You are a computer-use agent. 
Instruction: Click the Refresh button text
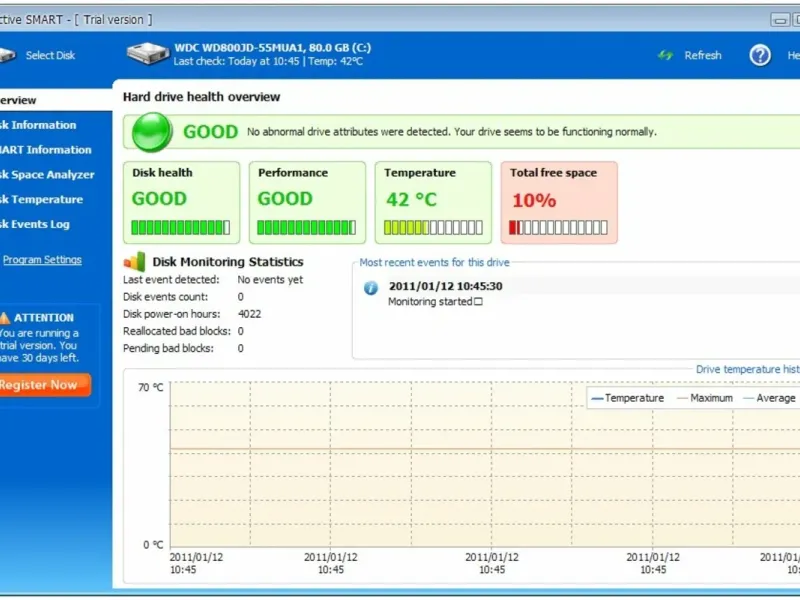coord(703,55)
